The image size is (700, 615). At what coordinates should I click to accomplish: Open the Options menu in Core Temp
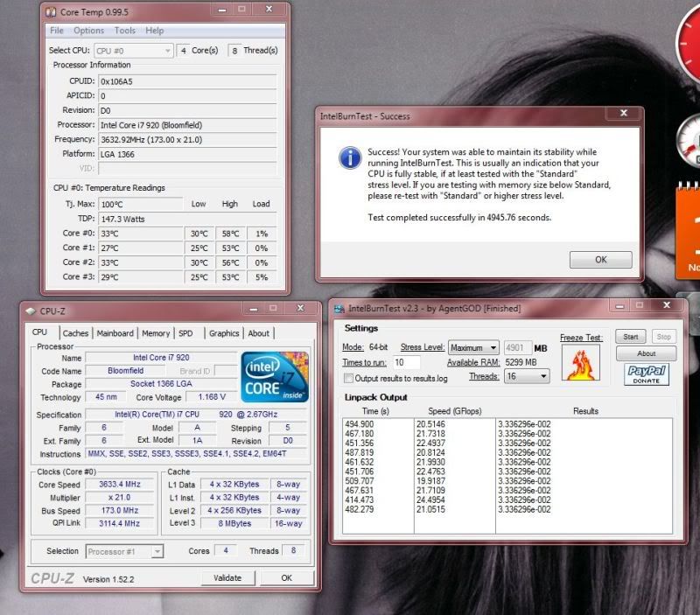click(89, 31)
